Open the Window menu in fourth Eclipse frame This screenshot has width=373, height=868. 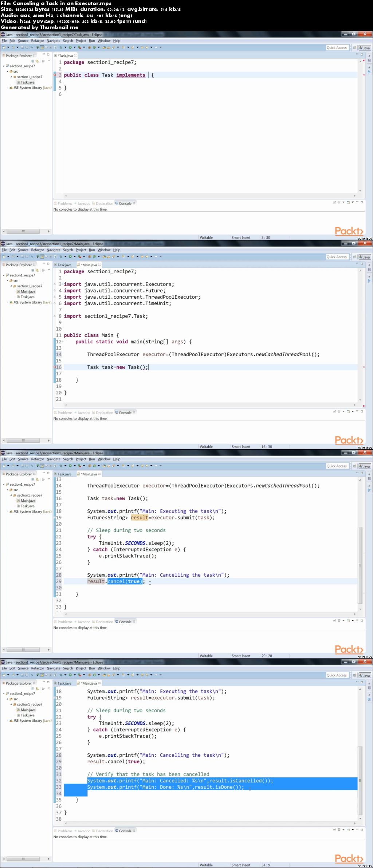tap(104, 668)
